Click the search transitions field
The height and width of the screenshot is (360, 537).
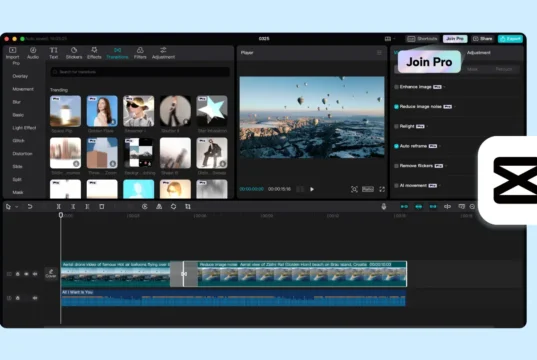(140, 72)
